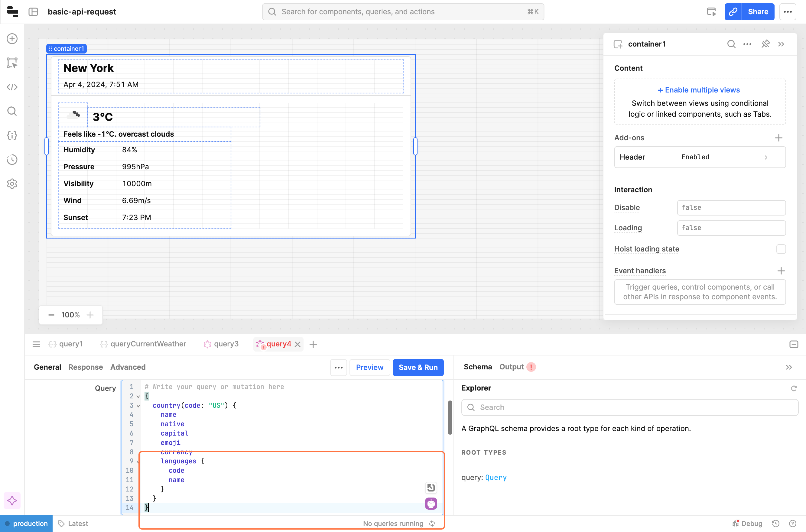Open the code editor icon in left sidebar

(x=12, y=87)
